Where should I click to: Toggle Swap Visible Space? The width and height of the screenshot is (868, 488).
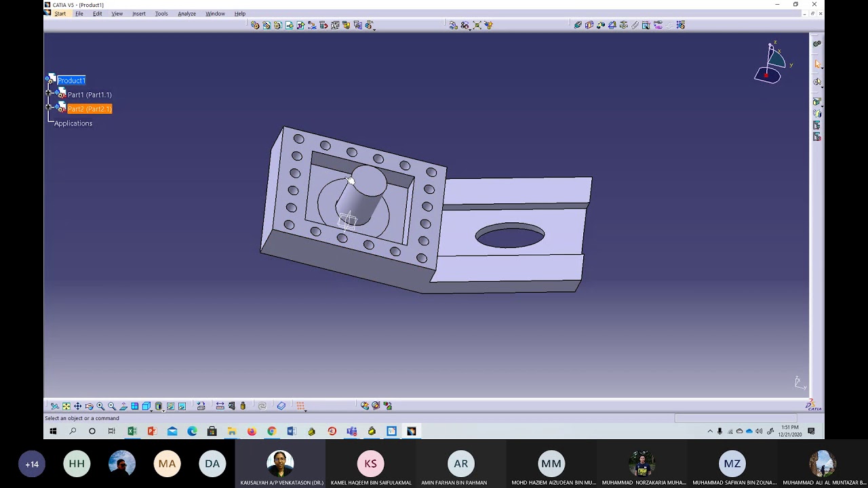coord(182,406)
